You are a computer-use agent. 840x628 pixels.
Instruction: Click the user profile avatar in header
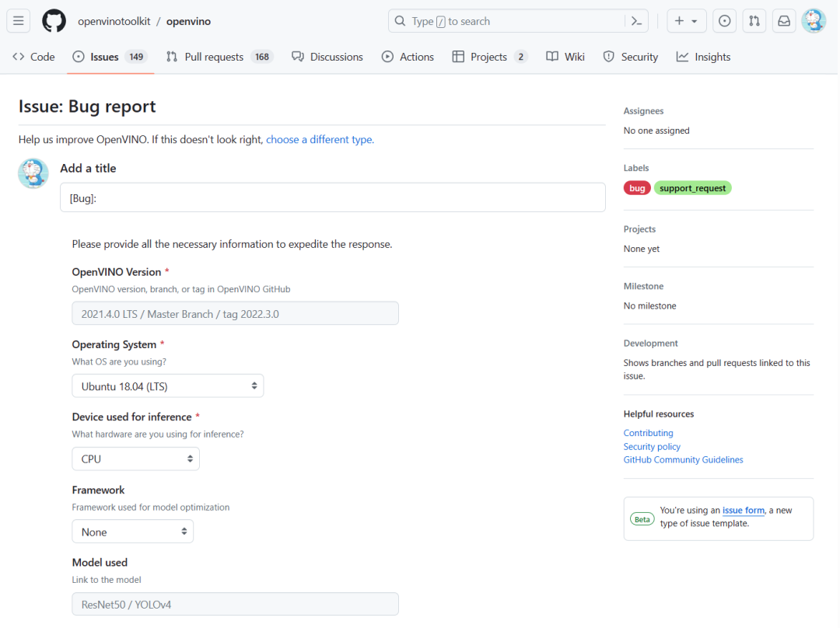click(814, 21)
